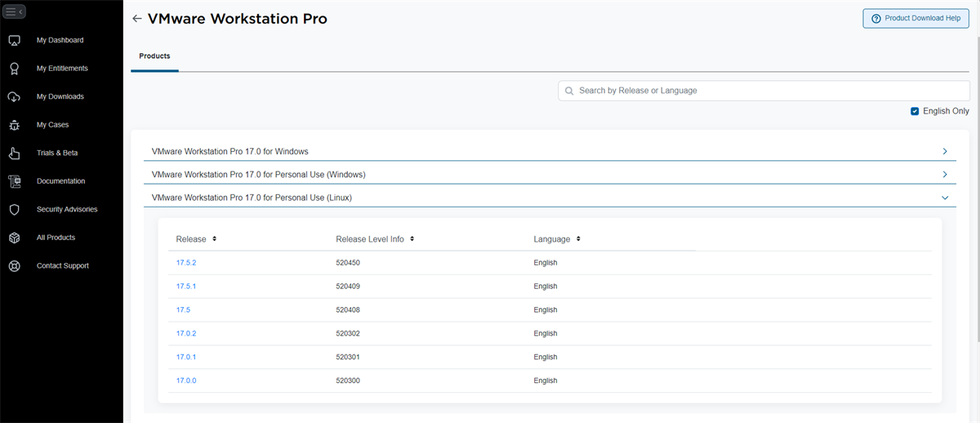This screenshot has height=423, width=980.
Task: Expand Personal Use (Windows) row chevron
Action: [945, 175]
